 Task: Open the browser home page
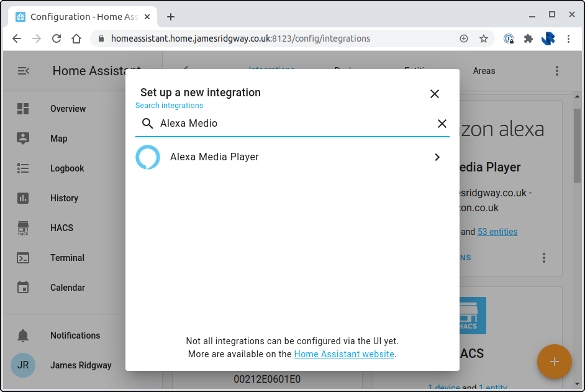click(76, 39)
